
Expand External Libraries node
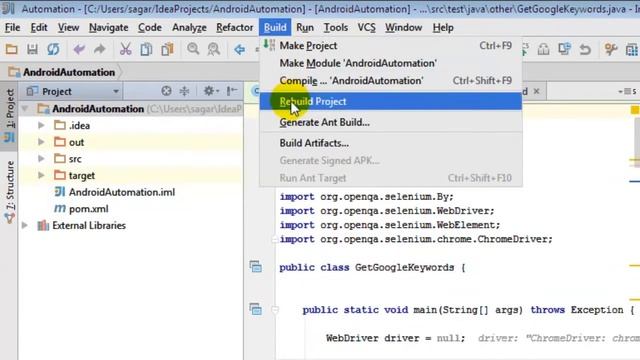click(25, 225)
